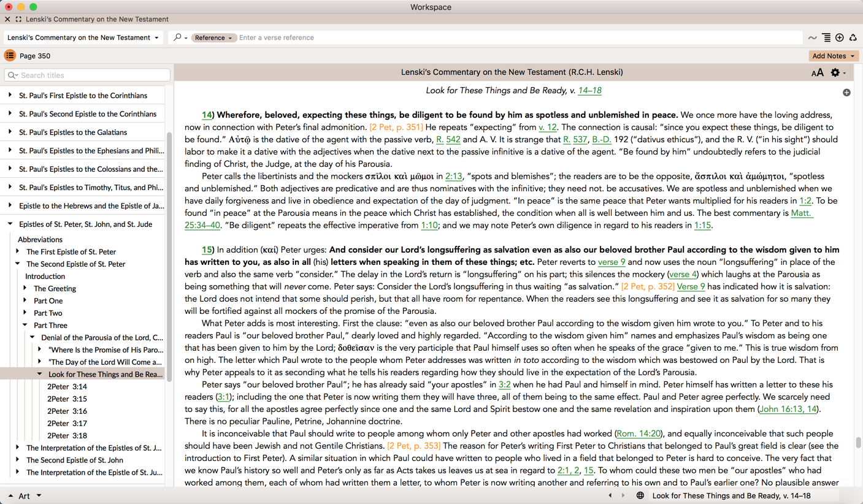
Task: Open the Rom. 14:20 link
Action: 639,434
